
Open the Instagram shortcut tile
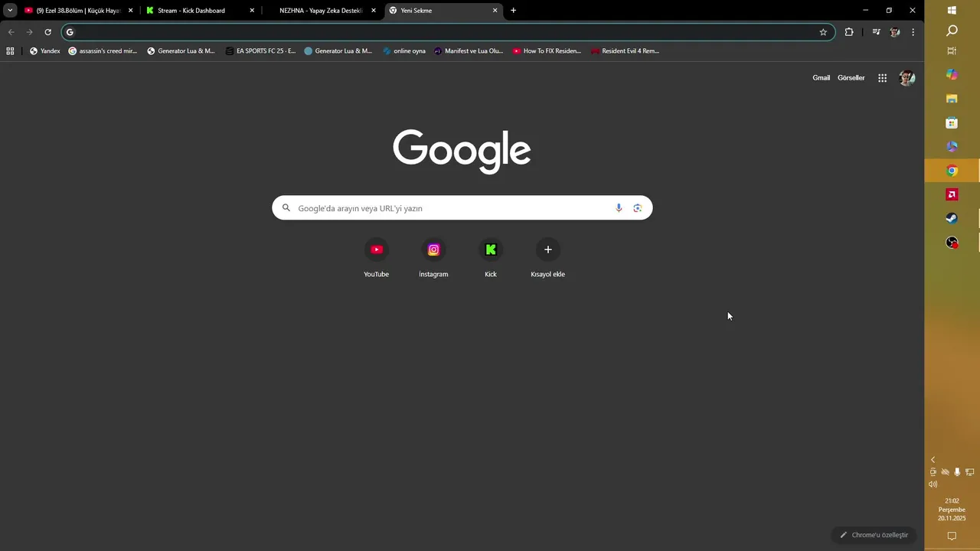point(433,258)
